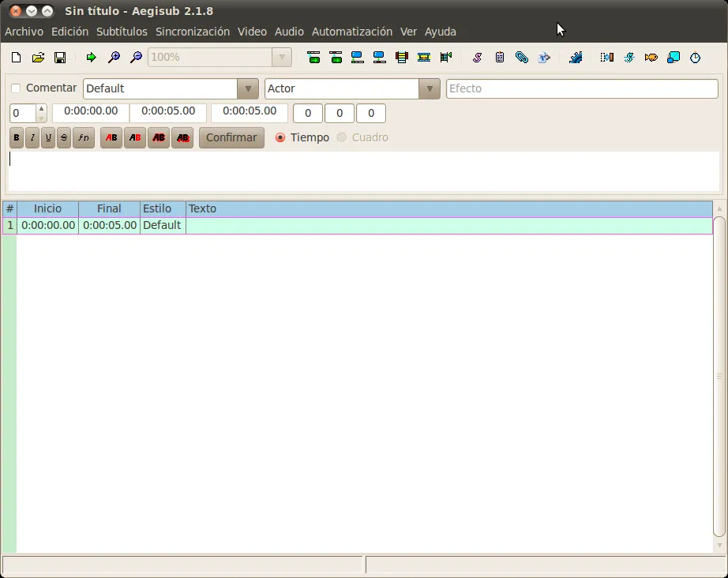The width and height of the screenshot is (728, 578).
Task: Open script Properties clipboard icon
Action: [500, 58]
